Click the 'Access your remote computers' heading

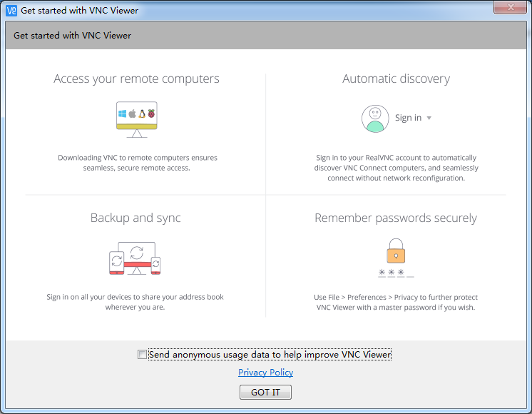click(136, 79)
